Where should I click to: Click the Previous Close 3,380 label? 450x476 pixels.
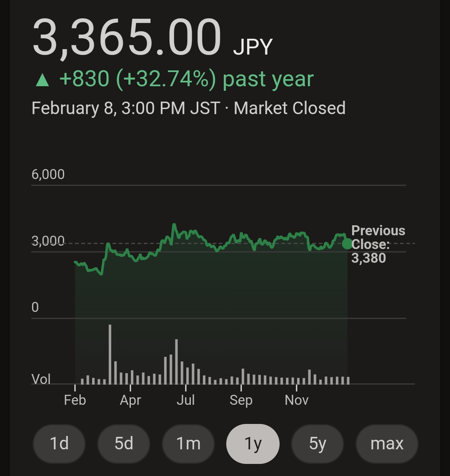pos(378,244)
